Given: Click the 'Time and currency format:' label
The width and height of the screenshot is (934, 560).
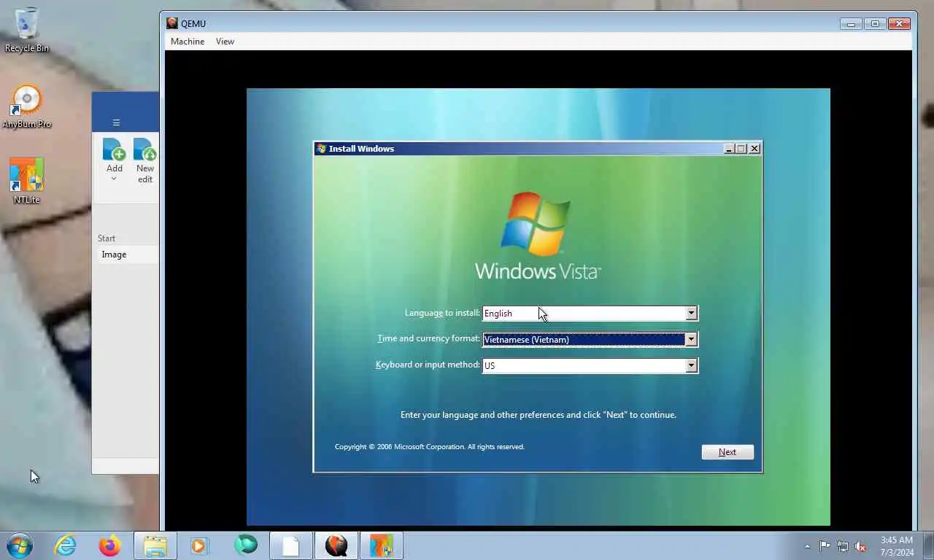Looking at the screenshot, I should point(428,338).
